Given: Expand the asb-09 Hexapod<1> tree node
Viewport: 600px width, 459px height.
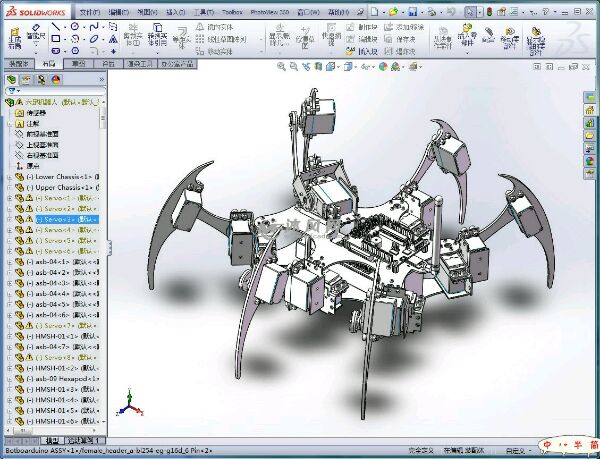Looking at the screenshot, I should (9, 379).
